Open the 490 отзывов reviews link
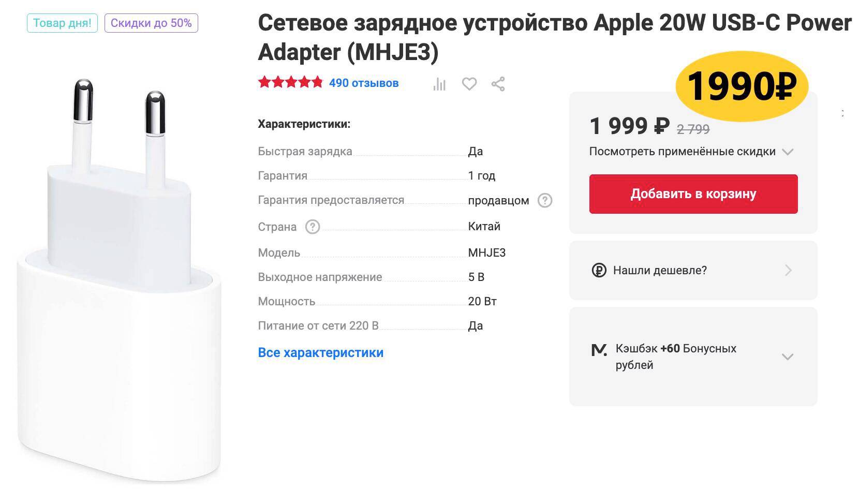The height and width of the screenshot is (504, 859). click(x=364, y=83)
